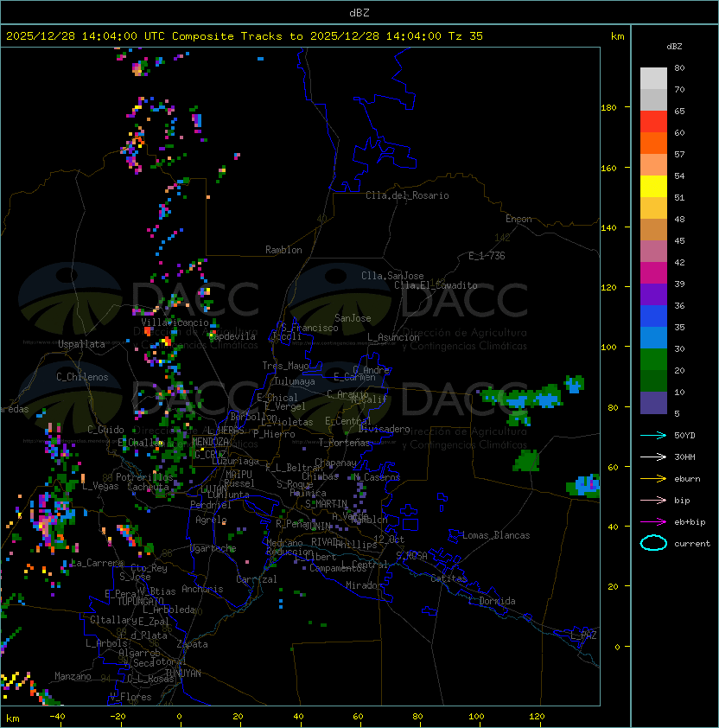Click the S_Francisco place label
This screenshot has width=719, height=728.
(x=309, y=328)
